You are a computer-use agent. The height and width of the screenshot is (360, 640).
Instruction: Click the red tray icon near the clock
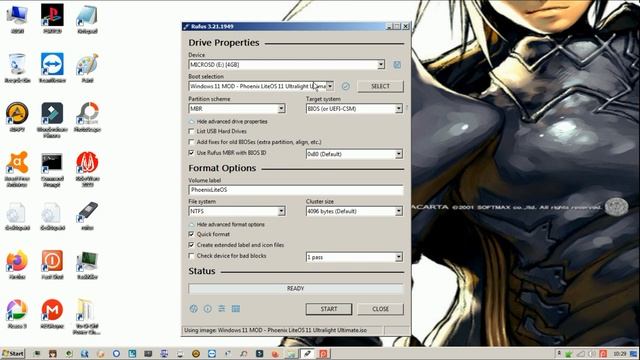click(603, 353)
